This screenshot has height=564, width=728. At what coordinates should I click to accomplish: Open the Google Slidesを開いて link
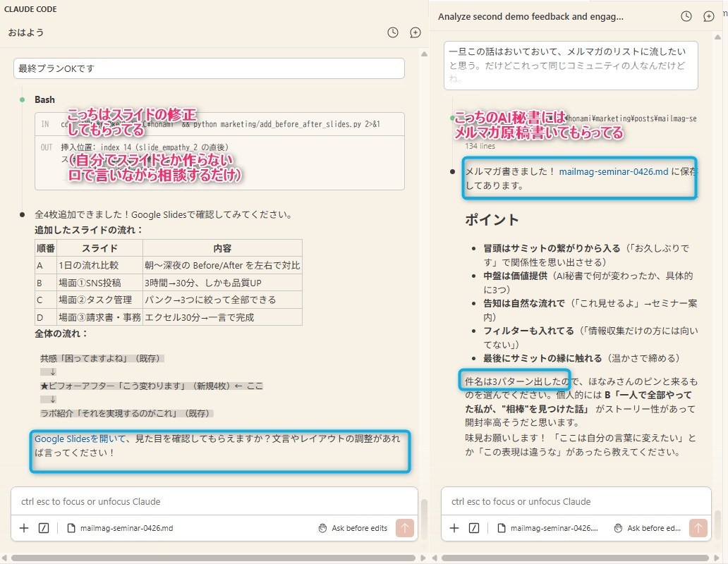pyautogui.click(x=80, y=439)
